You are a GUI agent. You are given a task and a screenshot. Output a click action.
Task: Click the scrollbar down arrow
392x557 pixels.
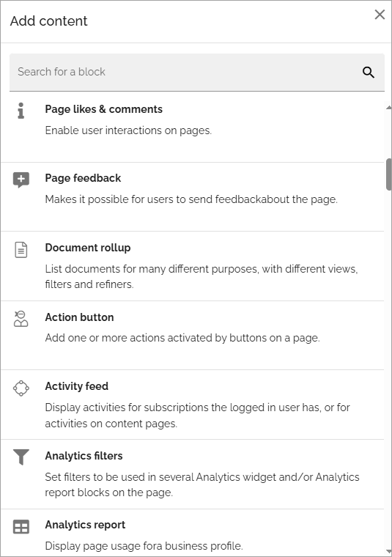click(388, 552)
